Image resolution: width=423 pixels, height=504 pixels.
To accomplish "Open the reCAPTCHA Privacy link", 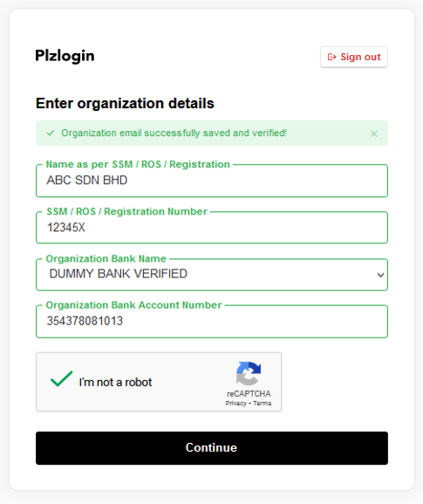I will tap(235, 403).
